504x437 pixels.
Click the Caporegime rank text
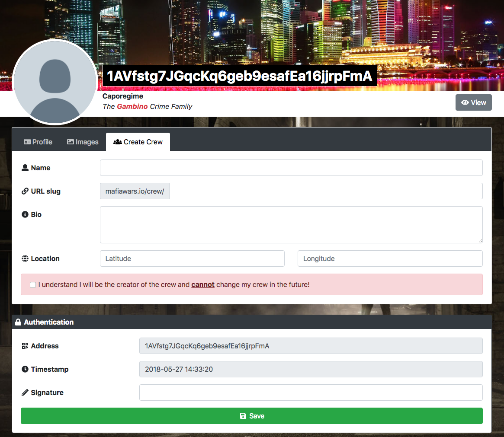[x=123, y=96]
